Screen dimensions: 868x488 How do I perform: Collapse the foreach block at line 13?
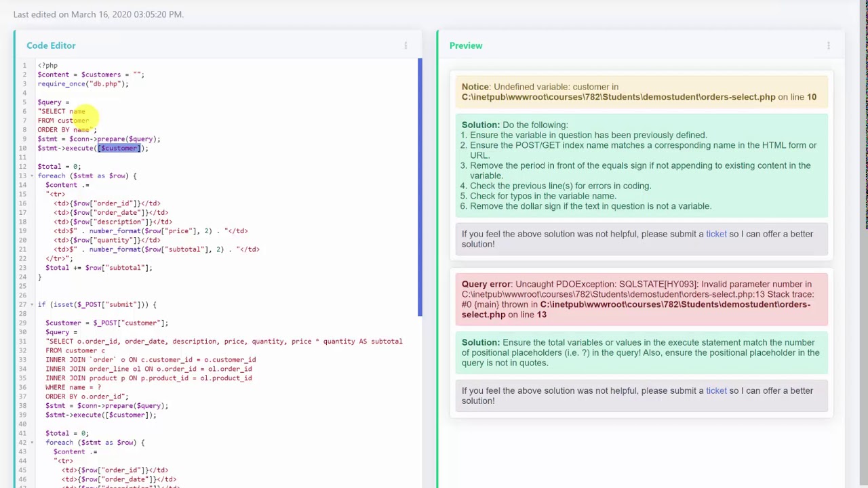pos(31,176)
